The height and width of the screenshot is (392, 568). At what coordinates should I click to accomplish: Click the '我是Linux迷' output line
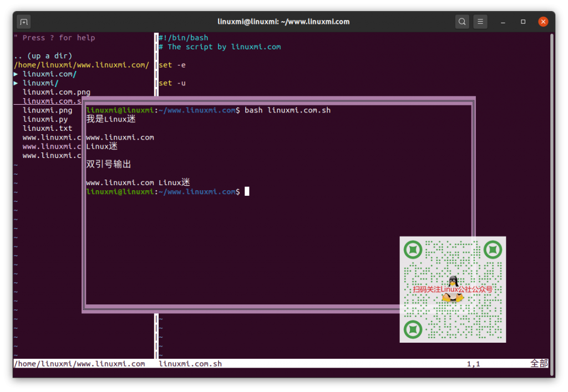point(111,119)
